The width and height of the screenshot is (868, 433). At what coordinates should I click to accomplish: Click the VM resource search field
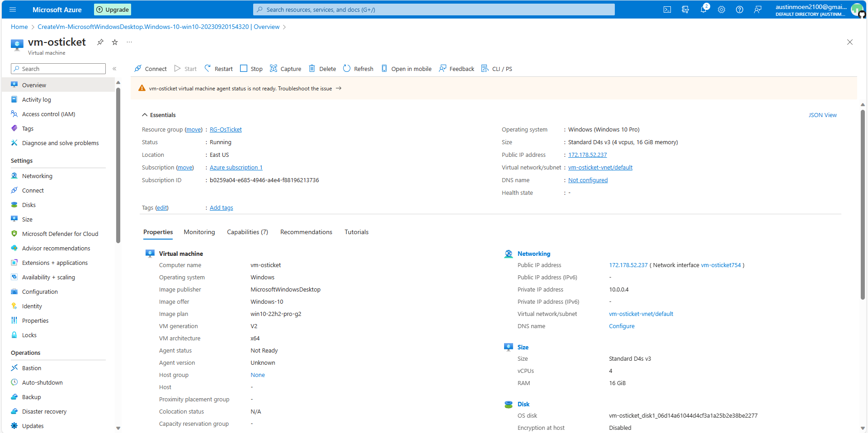coord(58,68)
